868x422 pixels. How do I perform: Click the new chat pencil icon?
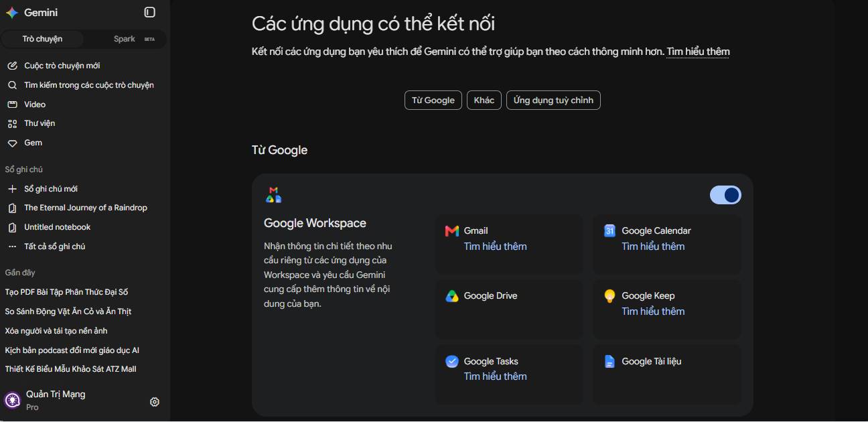12,66
